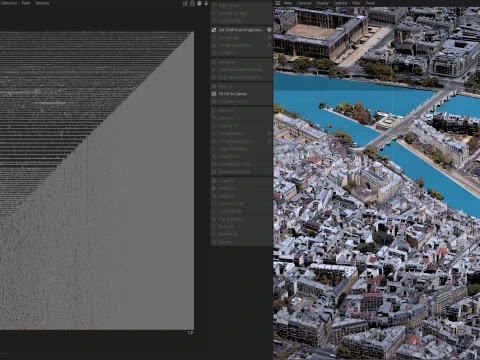
Task: Open the Panel menu
Action: tap(370, 3)
